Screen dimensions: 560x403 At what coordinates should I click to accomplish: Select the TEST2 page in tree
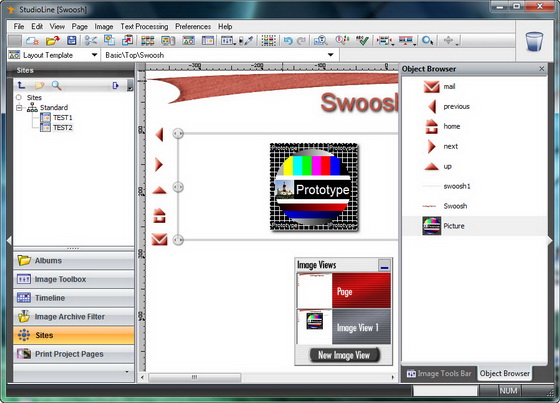pyautogui.click(x=56, y=127)
